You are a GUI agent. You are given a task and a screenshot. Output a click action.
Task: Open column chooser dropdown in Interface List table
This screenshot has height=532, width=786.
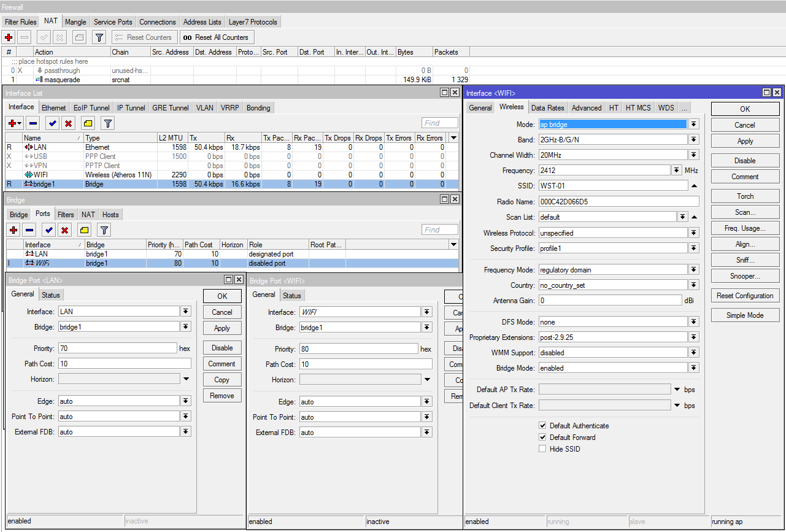click(453, 138)
